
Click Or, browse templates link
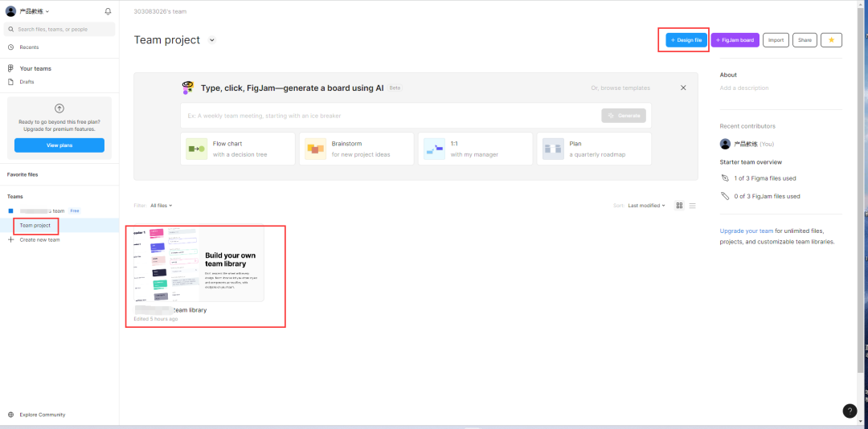(x=620, y=88)
